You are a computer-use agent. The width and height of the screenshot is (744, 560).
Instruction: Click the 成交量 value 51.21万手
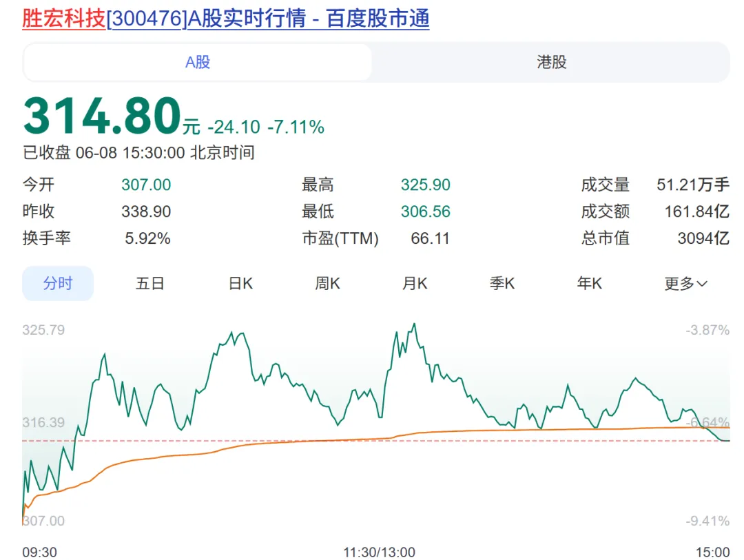(693, 185)
